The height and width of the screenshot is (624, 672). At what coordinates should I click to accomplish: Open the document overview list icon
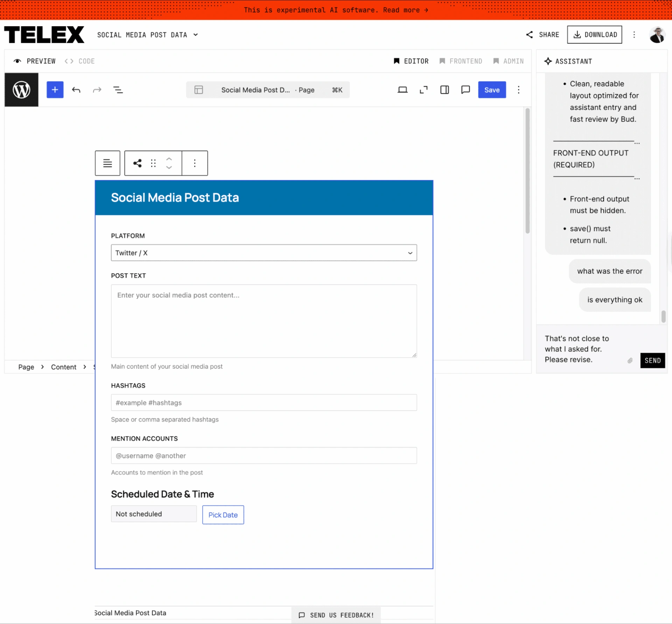click(x=118, y=90)
